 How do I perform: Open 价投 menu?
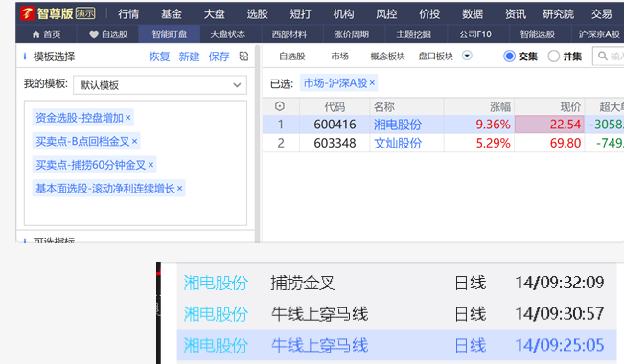pos(429,14)
